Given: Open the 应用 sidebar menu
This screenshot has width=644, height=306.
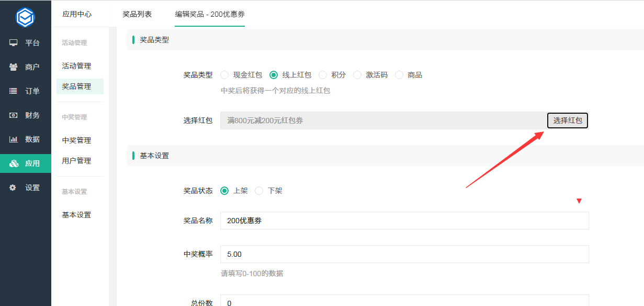Looking at the screenshot, I should (x=26, y=163).
